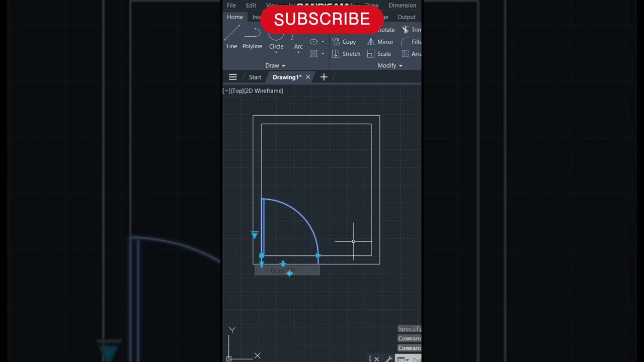This screenshot has width=644, height=362.
Task: Select the Drawing1* tab
Action: coord(287,77)
